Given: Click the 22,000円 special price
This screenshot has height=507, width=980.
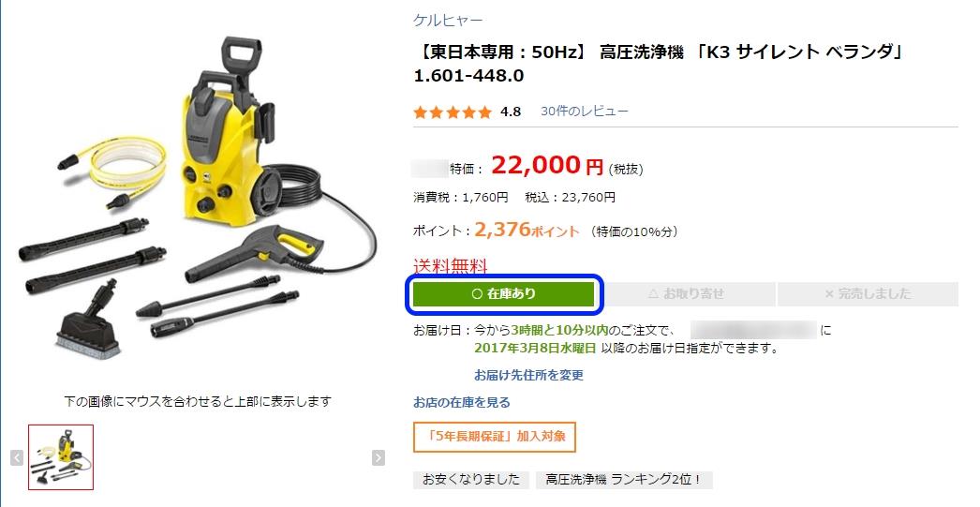Looking at the screenshot, I should (x=547, y=166).
